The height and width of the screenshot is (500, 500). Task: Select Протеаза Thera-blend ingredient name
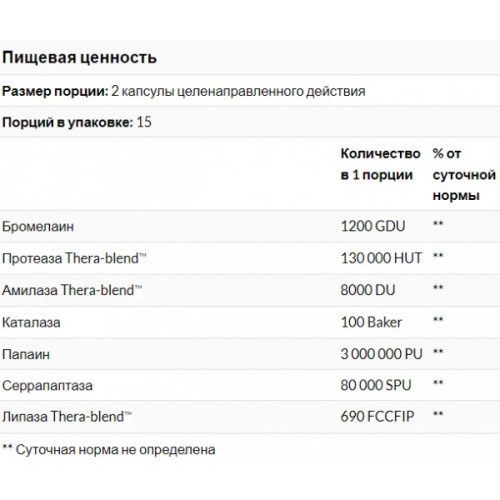tap(74, 258)
